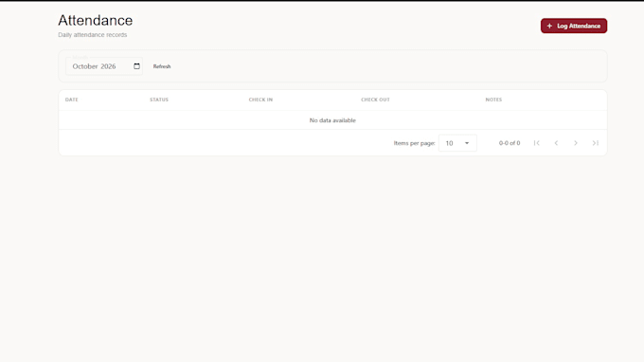Click the No data available message
644x362 pixels.
(332, 120)
